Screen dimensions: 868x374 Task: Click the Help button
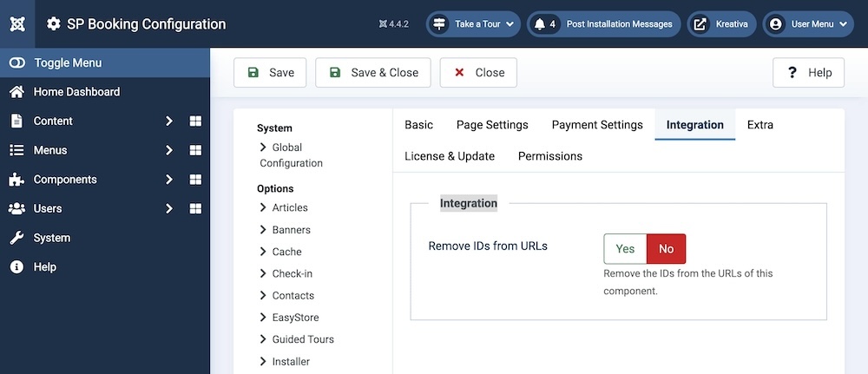point(808,73)
